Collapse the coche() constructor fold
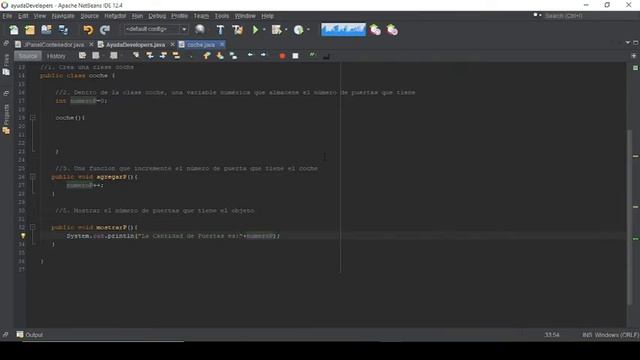The height and width of the screenshot is (360, 640). (x=33, y=118)
